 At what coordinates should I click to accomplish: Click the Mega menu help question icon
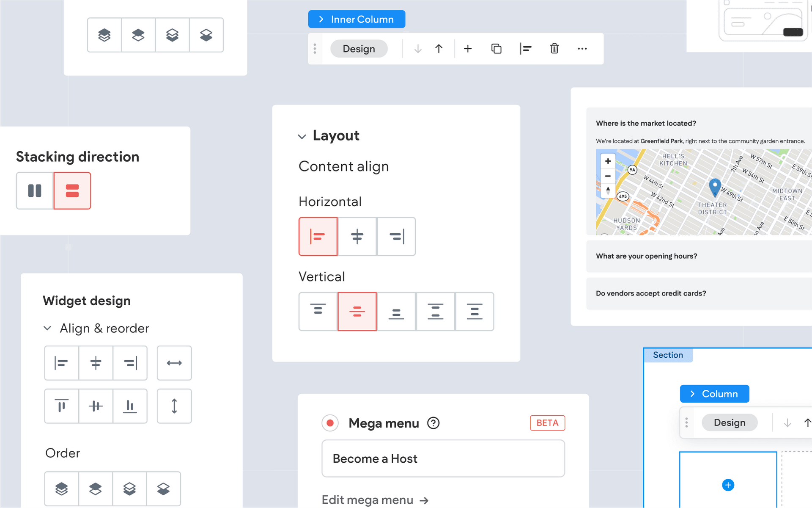coord(433,423)
